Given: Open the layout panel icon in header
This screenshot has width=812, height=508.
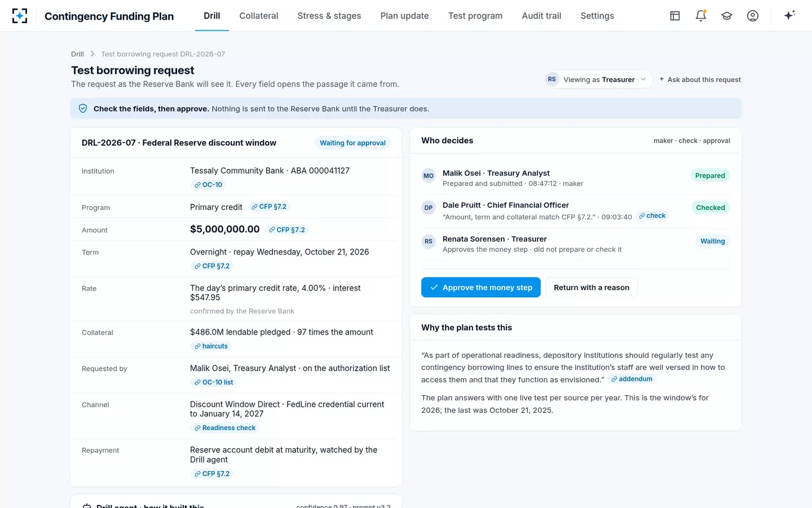Looking at the screenshot, I should (675, 16).
